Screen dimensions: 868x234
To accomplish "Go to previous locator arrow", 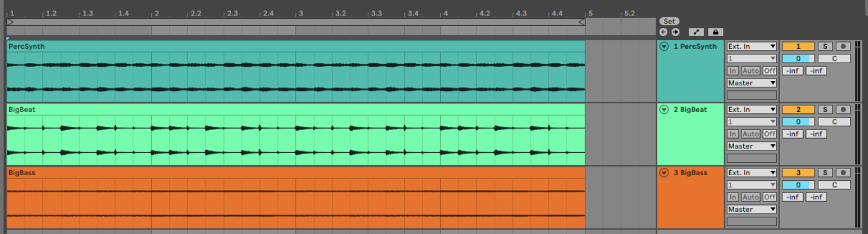I will click(663, 32).
